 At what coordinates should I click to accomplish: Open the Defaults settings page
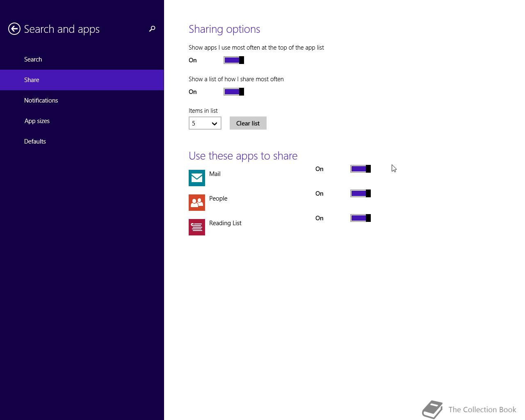[x=82, y=142]
